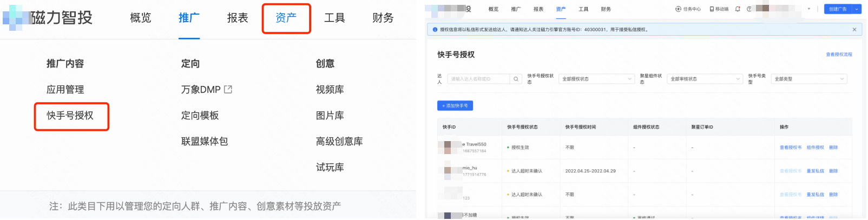Open 任务中心 in the top bar

pos(688,9)
